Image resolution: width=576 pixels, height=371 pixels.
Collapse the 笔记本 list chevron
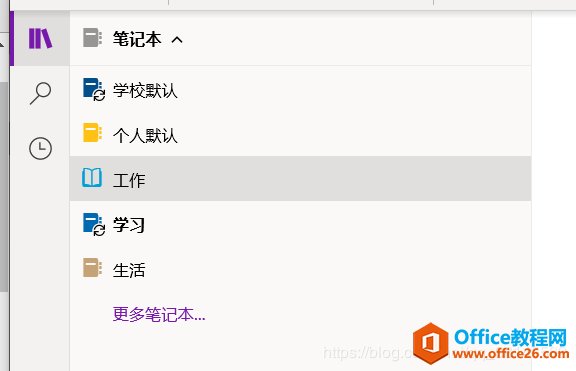pos(177,39)
